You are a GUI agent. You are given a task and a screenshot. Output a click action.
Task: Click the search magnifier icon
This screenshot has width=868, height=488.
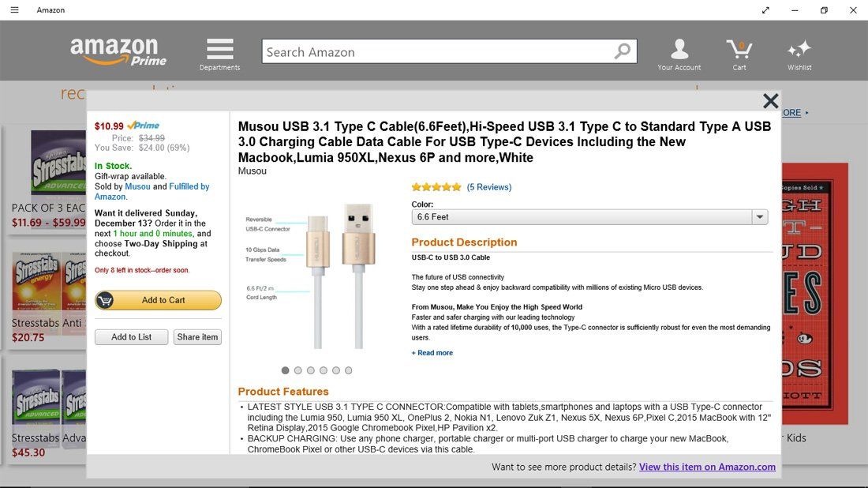[x=623, y=52]
